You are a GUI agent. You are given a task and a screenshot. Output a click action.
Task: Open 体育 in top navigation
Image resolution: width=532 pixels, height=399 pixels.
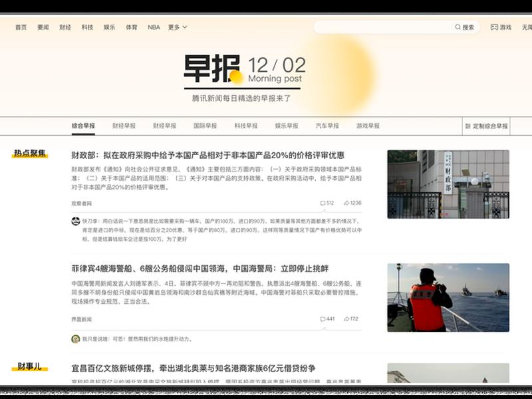(x=131, y=27)
